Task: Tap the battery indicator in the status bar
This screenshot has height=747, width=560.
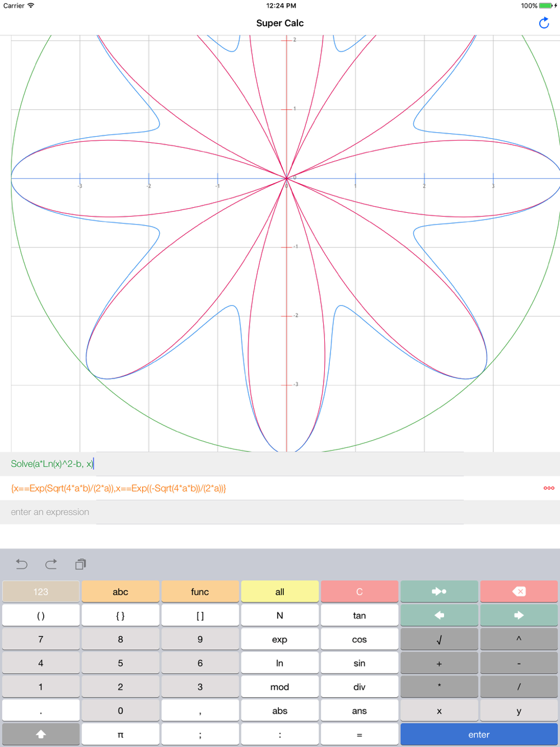Action: [x=546, y=6]
